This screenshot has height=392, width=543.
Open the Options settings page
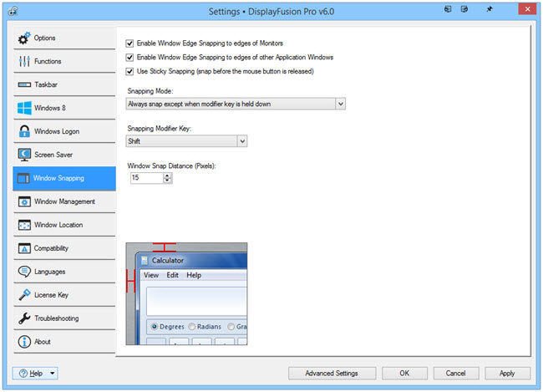pos(64,38)
